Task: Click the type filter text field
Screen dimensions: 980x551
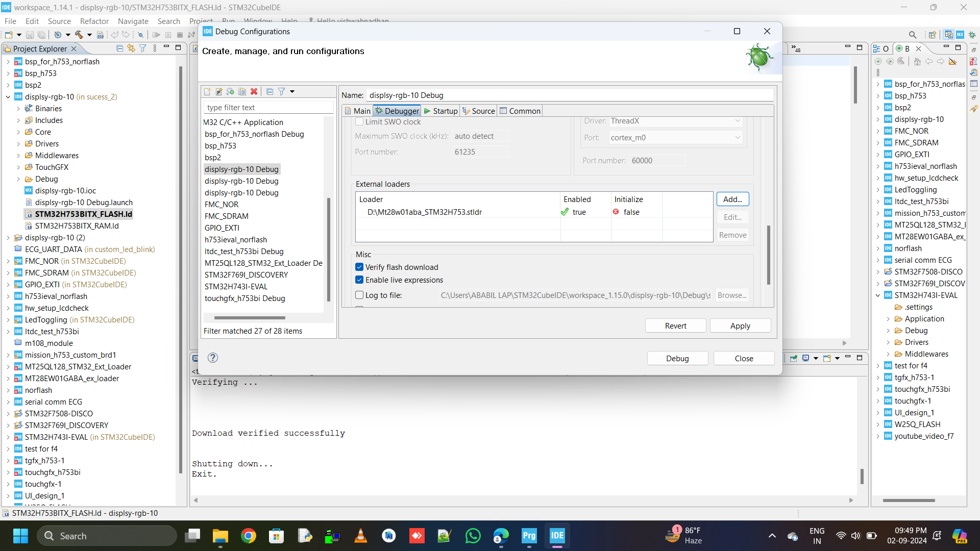Action: click(268, 107)
